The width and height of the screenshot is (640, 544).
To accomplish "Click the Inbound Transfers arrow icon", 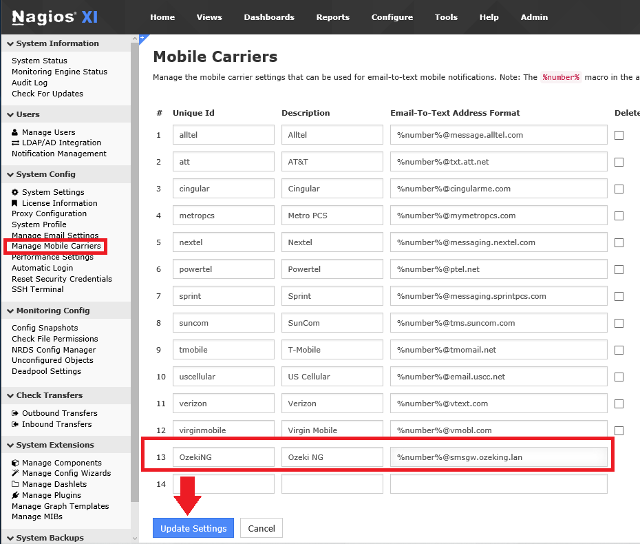I will pos(15,424).
